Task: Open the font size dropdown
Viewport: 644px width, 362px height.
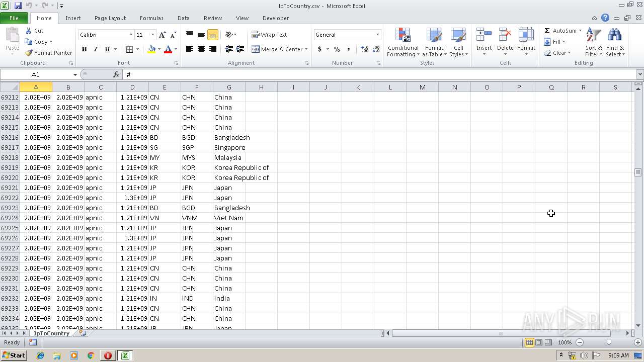Action: click(152, 35)
